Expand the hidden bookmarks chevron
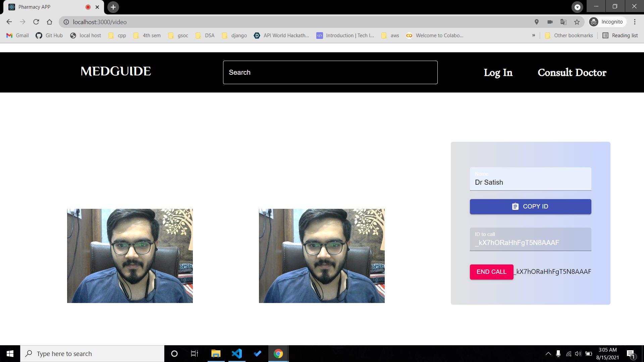Screen dimensions: 644x362 tap(534, 35)
